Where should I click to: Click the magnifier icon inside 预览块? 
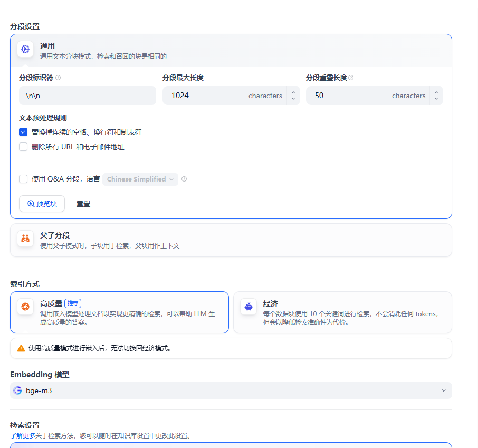click(x=31, y=204)
